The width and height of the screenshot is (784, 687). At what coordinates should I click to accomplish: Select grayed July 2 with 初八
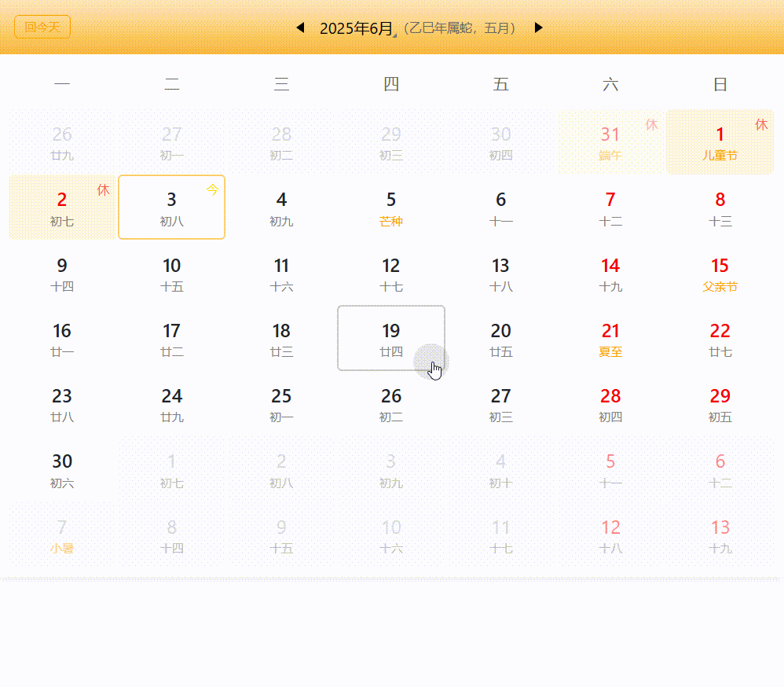tap(281, 468)
